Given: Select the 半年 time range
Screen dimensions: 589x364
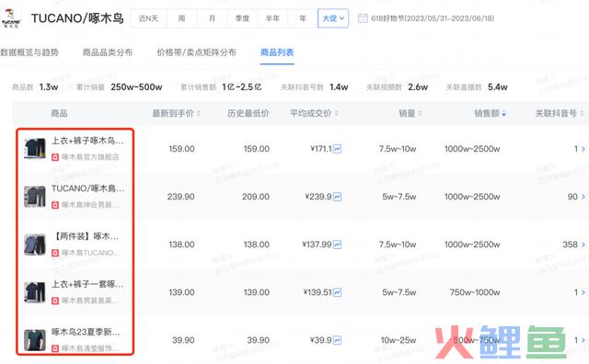Looking at the screenshot, I should 272,18.
